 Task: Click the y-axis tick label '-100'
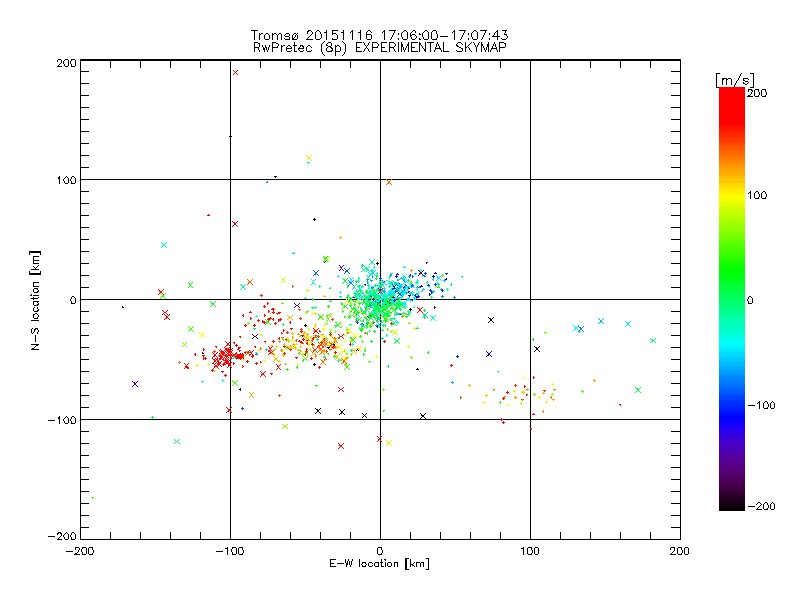(62, 420)
